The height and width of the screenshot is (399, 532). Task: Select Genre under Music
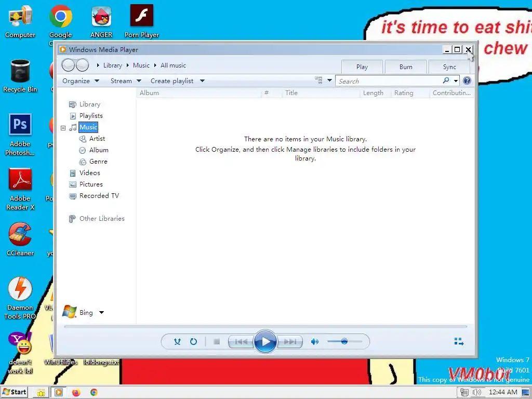98,162
